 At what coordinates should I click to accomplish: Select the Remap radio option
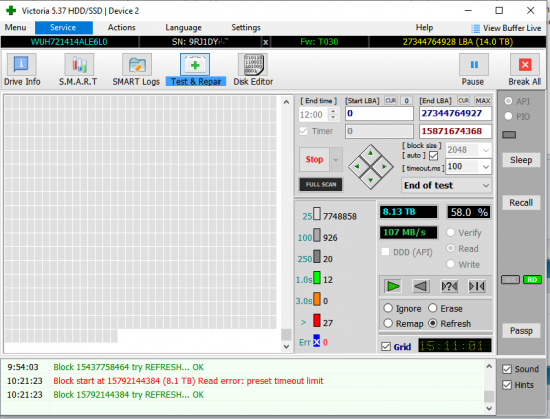(x=388, y=323)
